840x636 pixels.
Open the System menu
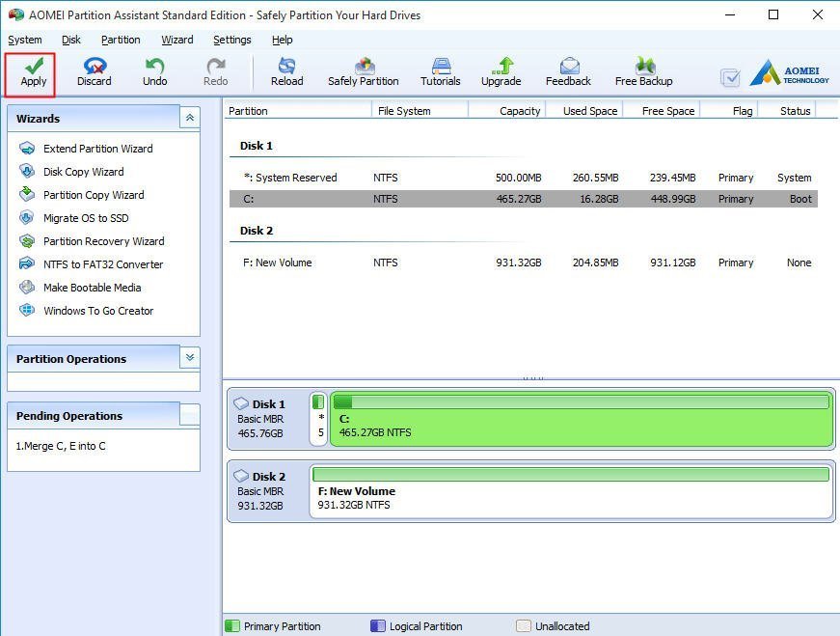tap(25, 40)
